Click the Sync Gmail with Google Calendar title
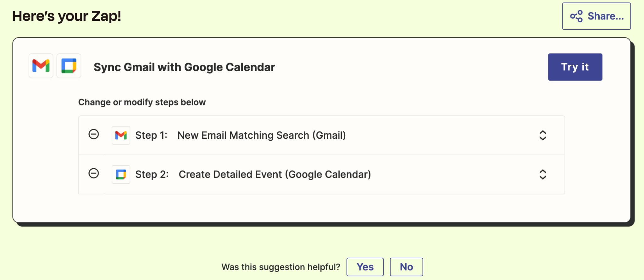This screenshot has width=644, height=280. [x=184, y=67]
